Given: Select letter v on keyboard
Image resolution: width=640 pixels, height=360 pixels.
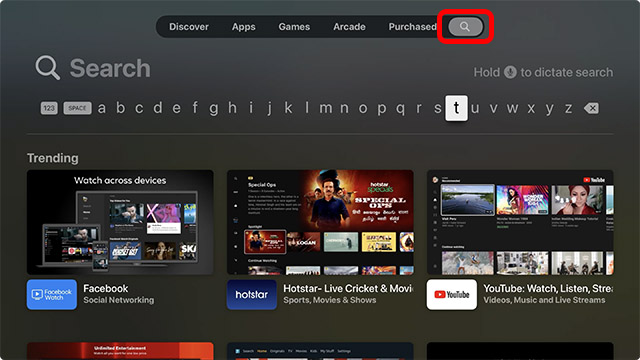Looking at the screenshot, I should [x=493, y=109].
